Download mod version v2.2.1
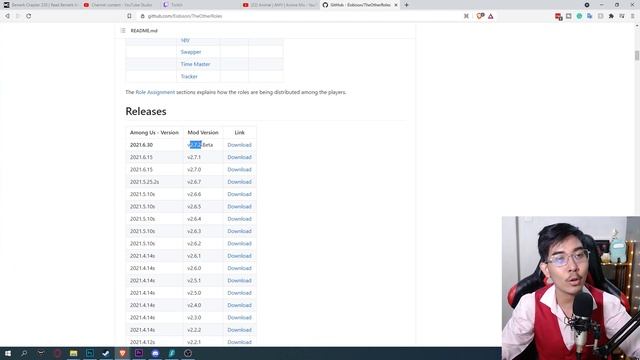 point(239,342)
